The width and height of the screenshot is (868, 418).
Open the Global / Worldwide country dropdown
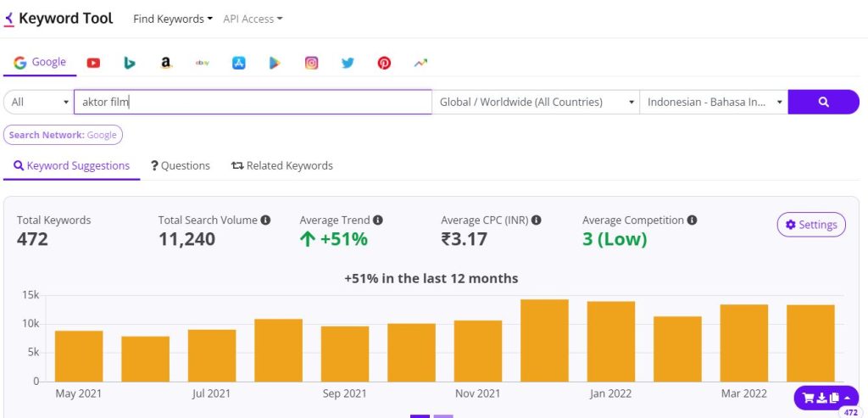pyautogui.click(x=536, y=103)
